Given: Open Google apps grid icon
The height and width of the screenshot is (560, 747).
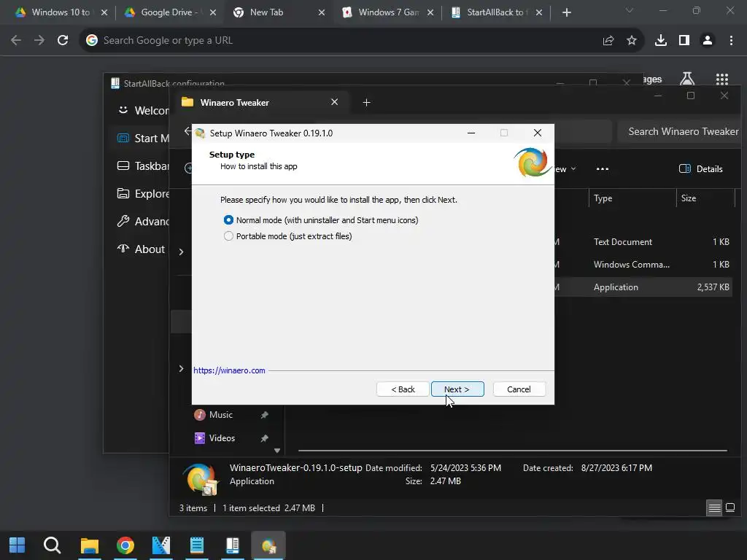Looking at the screenshot, I should [722, 79].
